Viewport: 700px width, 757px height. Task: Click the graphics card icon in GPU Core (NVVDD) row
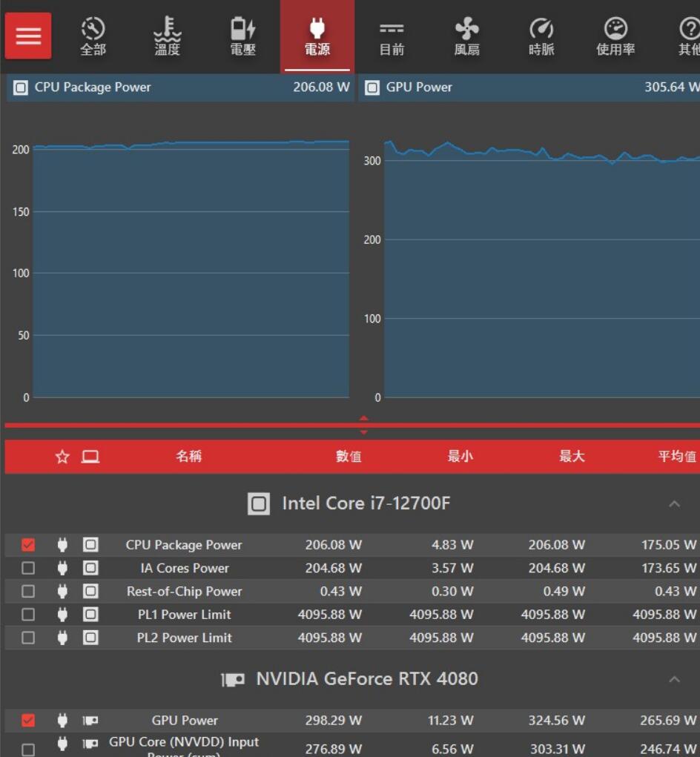click(90, 744)
